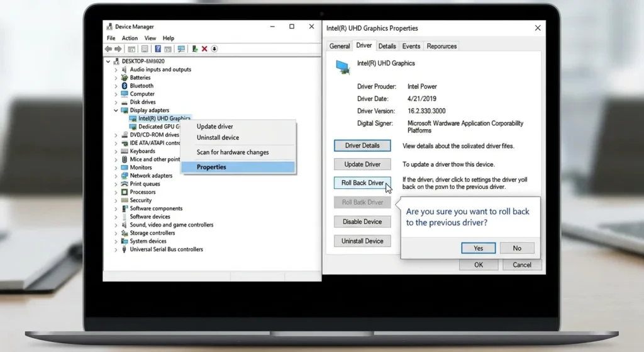Open the Action menu in Device Manager
This screenshot has height=352, width=644.
coord(130,38)
